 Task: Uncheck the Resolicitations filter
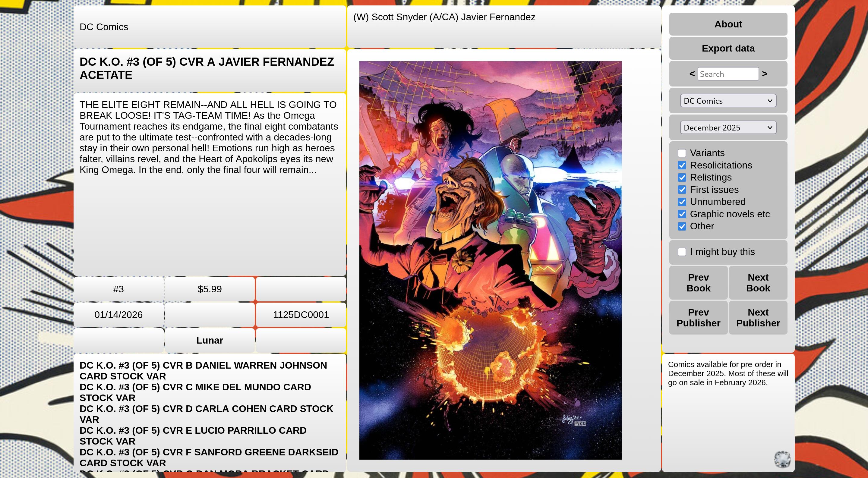point(682,165)
